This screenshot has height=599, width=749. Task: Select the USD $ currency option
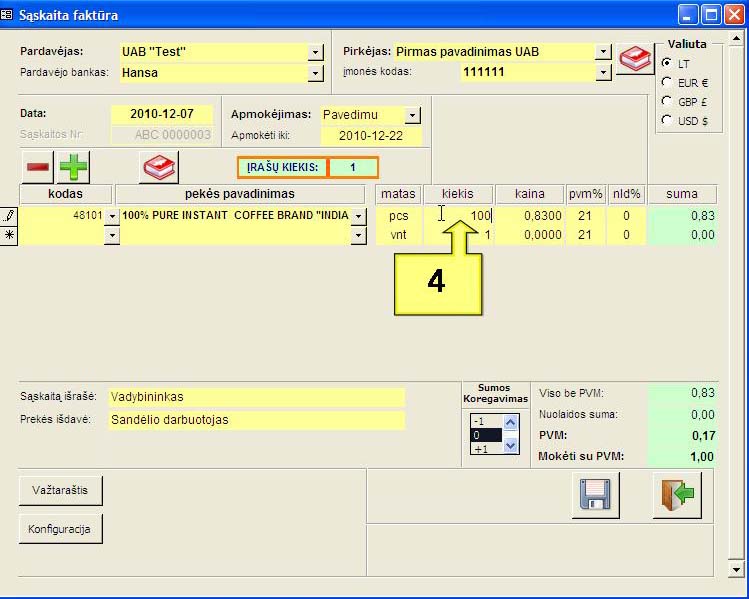tap(667, 120)
